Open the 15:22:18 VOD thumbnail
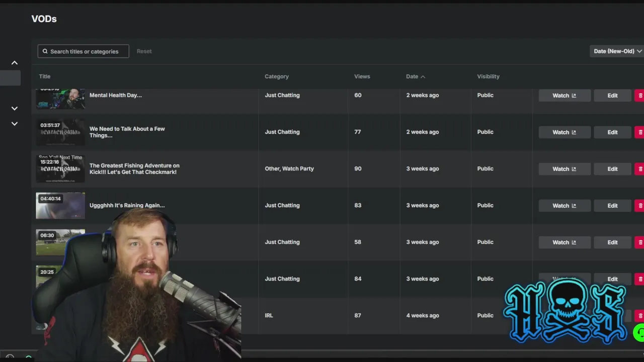644x362 pixels. point(60,168)
